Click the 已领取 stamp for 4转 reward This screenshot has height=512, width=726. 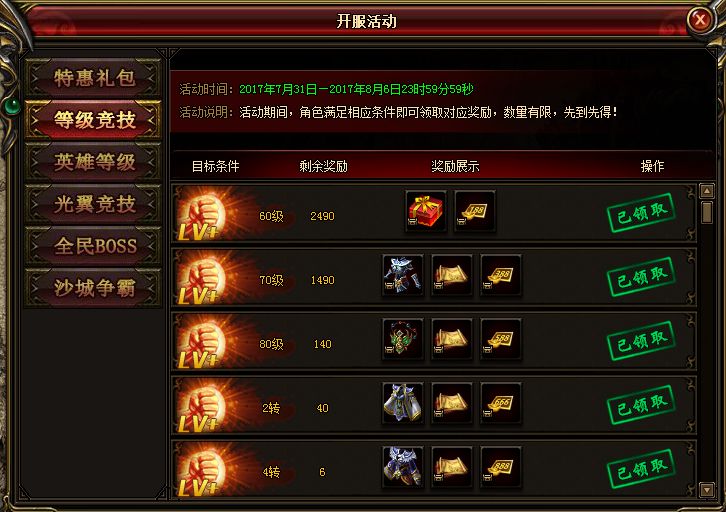[641, 469]
